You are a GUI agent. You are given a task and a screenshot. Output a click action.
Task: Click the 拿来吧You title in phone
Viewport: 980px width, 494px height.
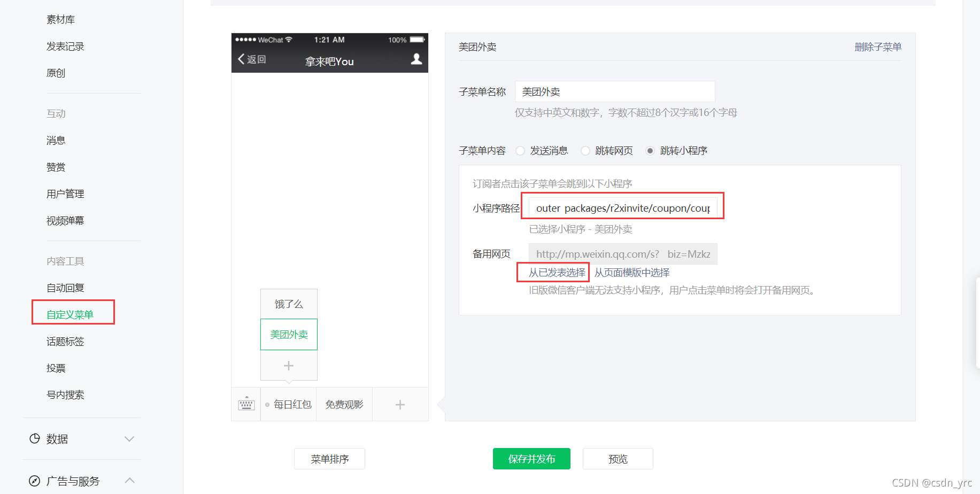pos(329,61)
